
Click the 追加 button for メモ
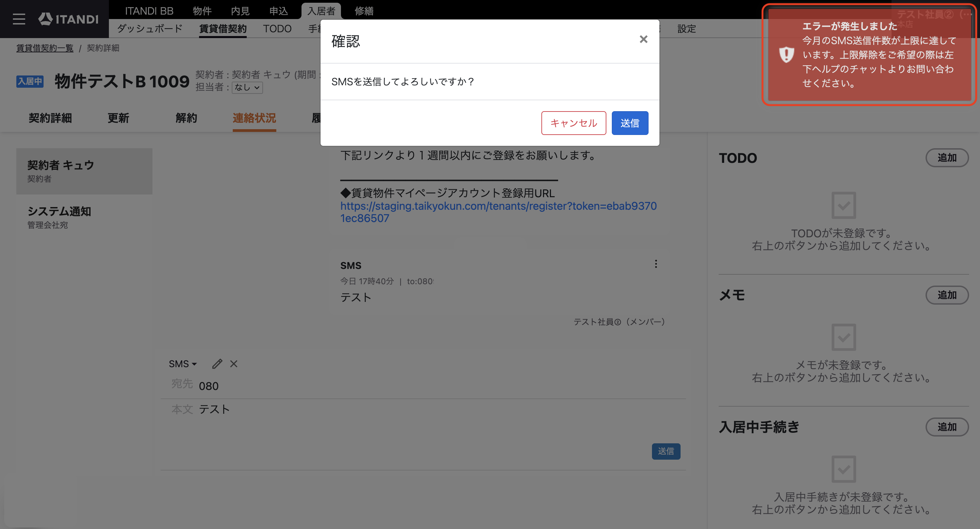(947, 295)
